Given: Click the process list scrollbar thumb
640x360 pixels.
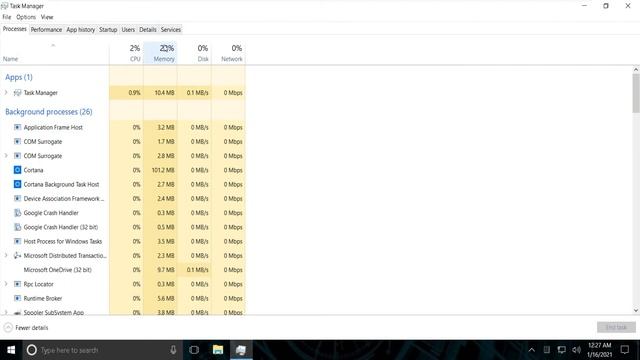Looking at the screenshot, I should pos(636,93).
